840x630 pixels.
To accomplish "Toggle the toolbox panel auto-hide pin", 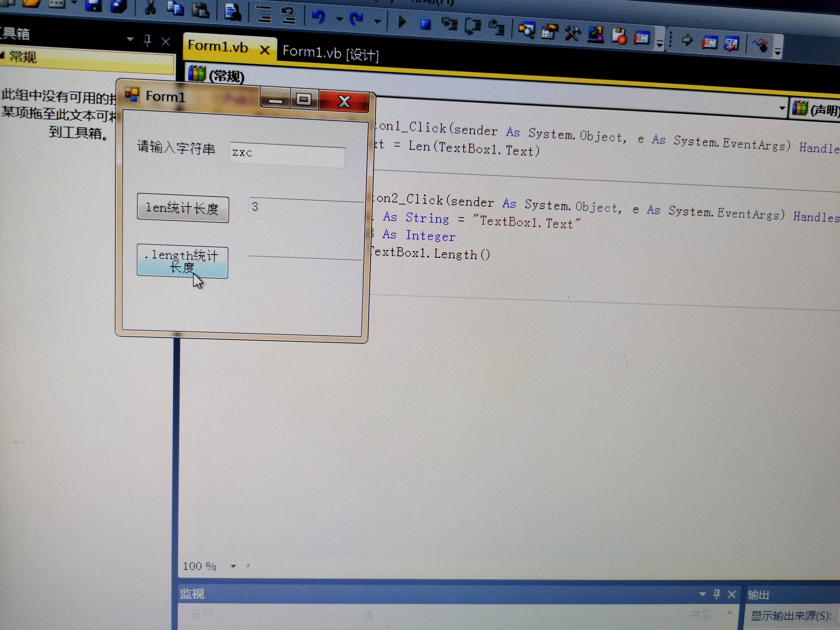I will (x=148, y=40).
